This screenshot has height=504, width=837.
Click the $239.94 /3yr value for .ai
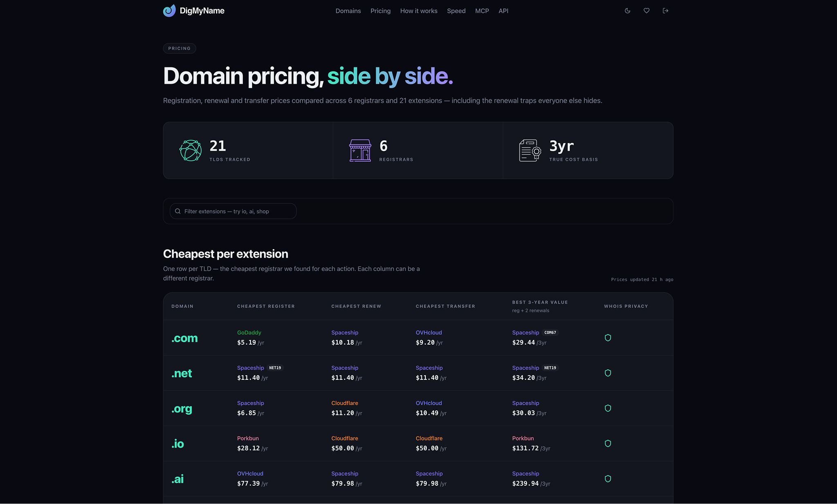pyautogui.click(x=531, y=484)
